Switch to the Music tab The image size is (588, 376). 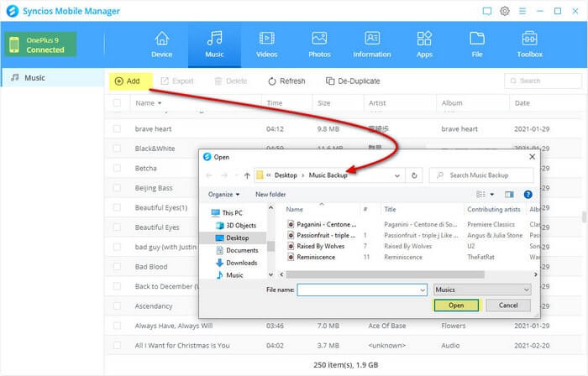(214, 44)
